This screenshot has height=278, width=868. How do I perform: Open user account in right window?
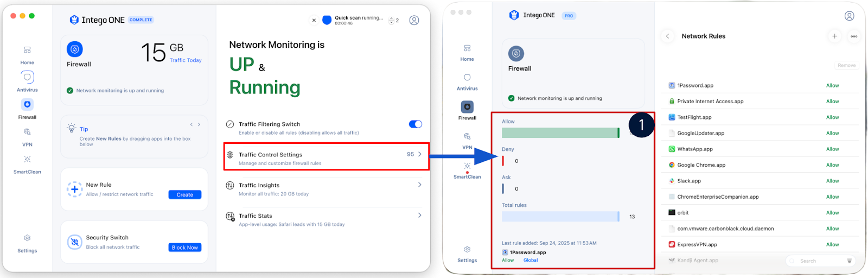pos(850,16)
